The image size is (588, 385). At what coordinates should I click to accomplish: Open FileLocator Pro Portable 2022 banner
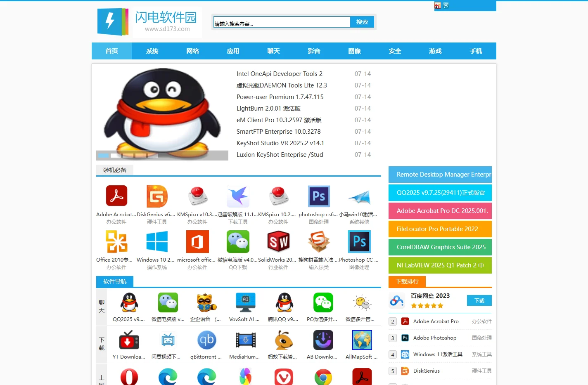coord(440,229)
